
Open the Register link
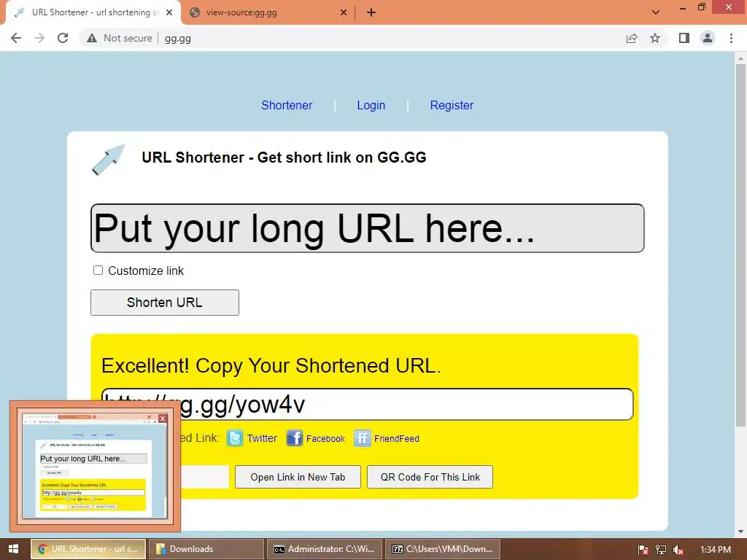[452, 105]
